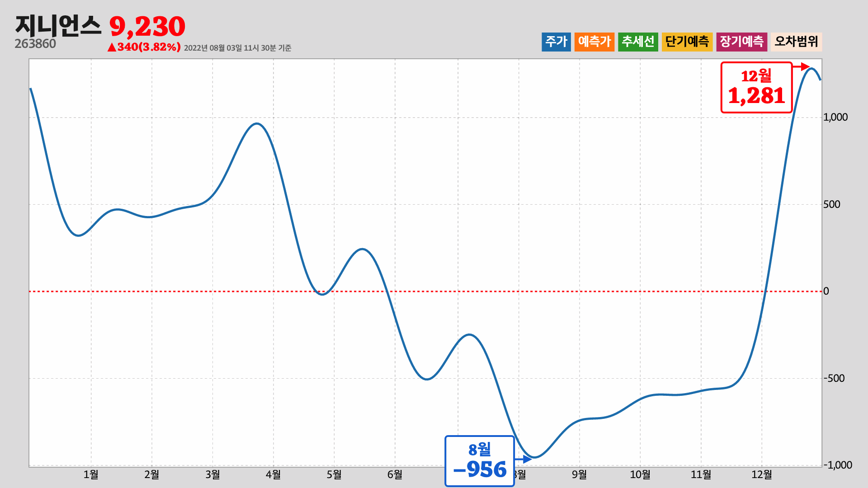Select the green 추세선 legend tag
Screen dimensions: 868x488
pyautogui.click(x=637, y=42)
